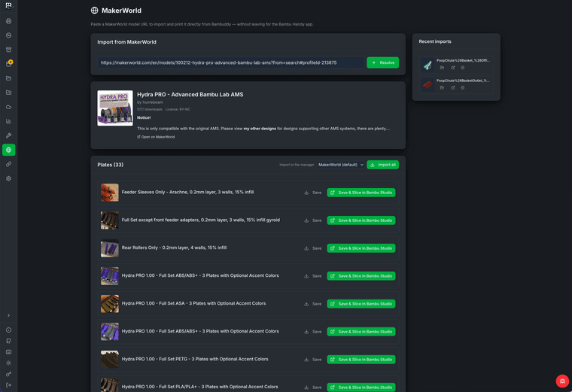Click the Bambuddy logo in the sidebar
Image resolution: width=572 pixels, height=392 pixels.
click(x=8, y=5)
